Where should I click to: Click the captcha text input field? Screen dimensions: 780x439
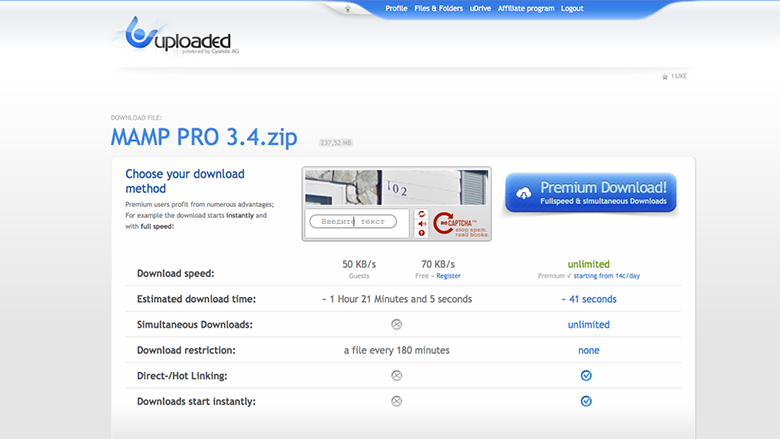353,222
